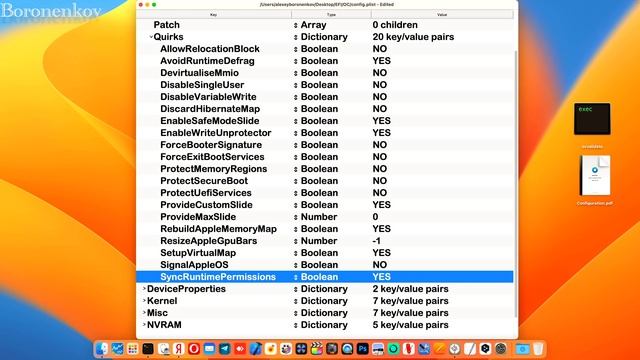Open type selector for SetupVirtualMap

pyautogui.click(x=296, y=253)
